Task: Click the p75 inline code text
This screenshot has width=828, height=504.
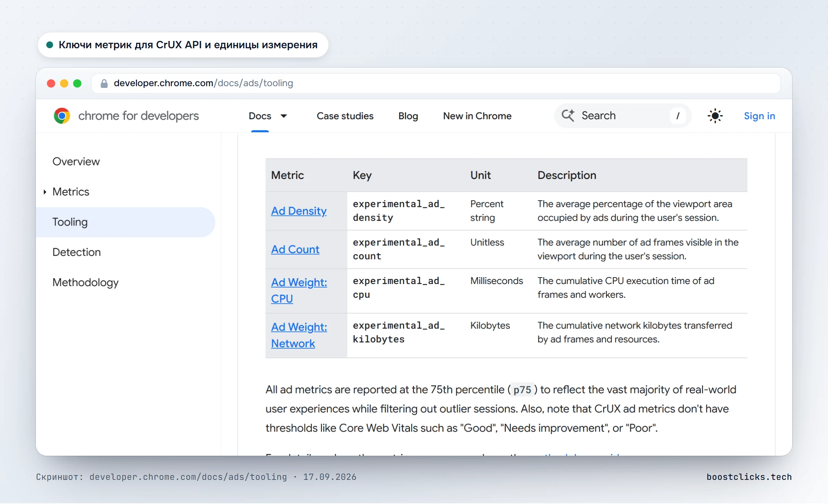Action: (522, 390)
